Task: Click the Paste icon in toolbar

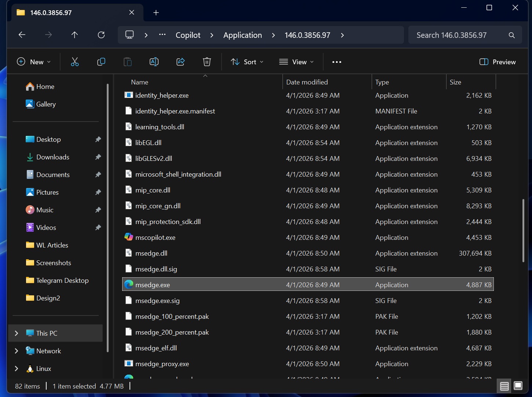Action: pos(128,62)
